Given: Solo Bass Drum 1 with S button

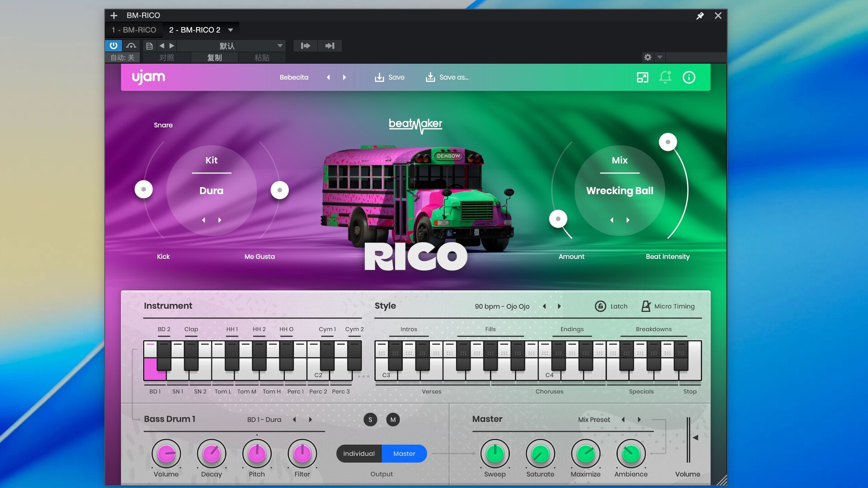Looking at the screenshot, I should point(370,420).
